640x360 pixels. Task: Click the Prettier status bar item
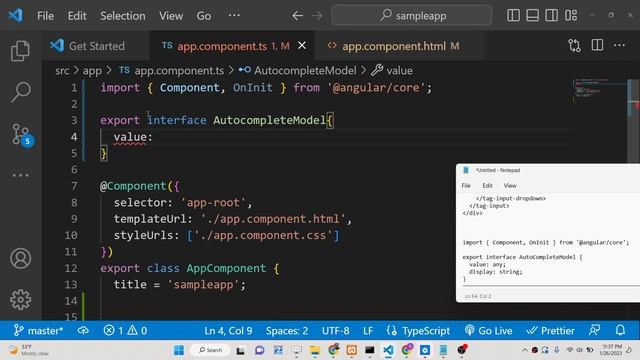pos(550,331)
